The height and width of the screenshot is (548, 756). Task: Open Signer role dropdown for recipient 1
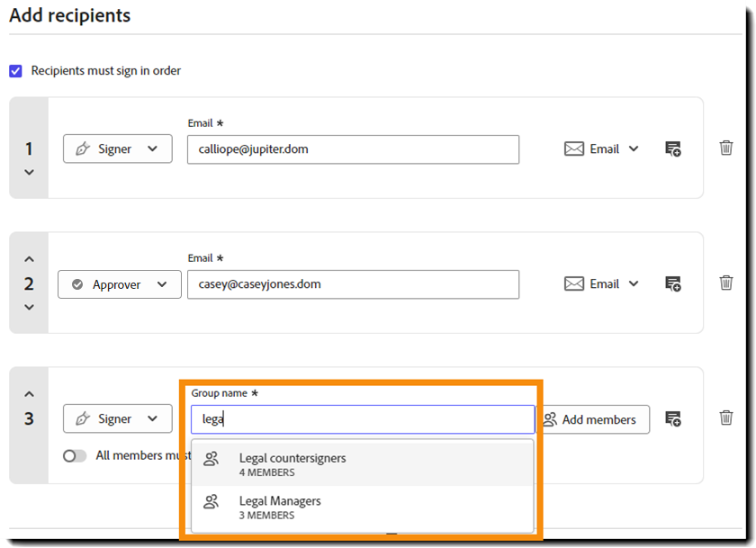[x=117, y=149]
